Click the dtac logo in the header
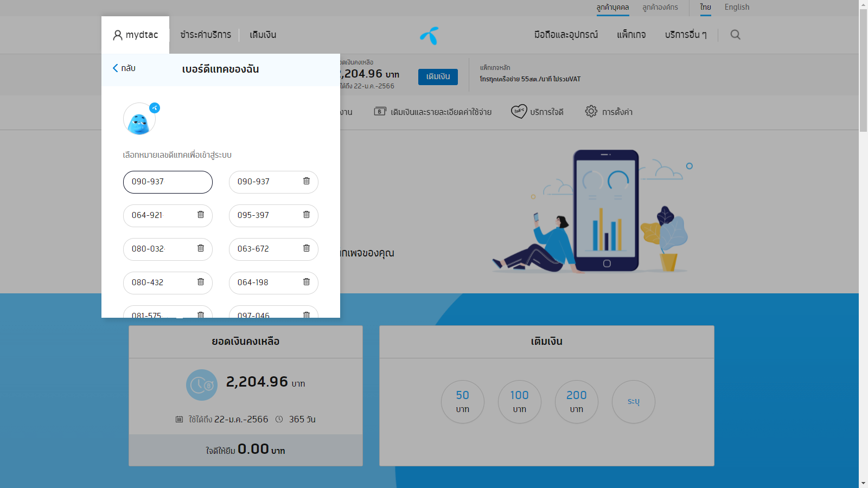 pyautogui.click(x=429, y=35)
